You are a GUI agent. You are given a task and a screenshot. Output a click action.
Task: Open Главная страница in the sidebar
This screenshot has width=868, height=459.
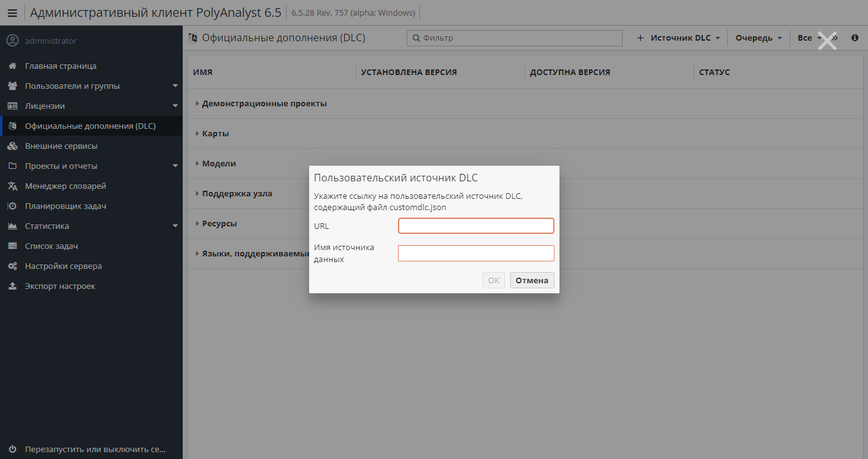point(91,66)
